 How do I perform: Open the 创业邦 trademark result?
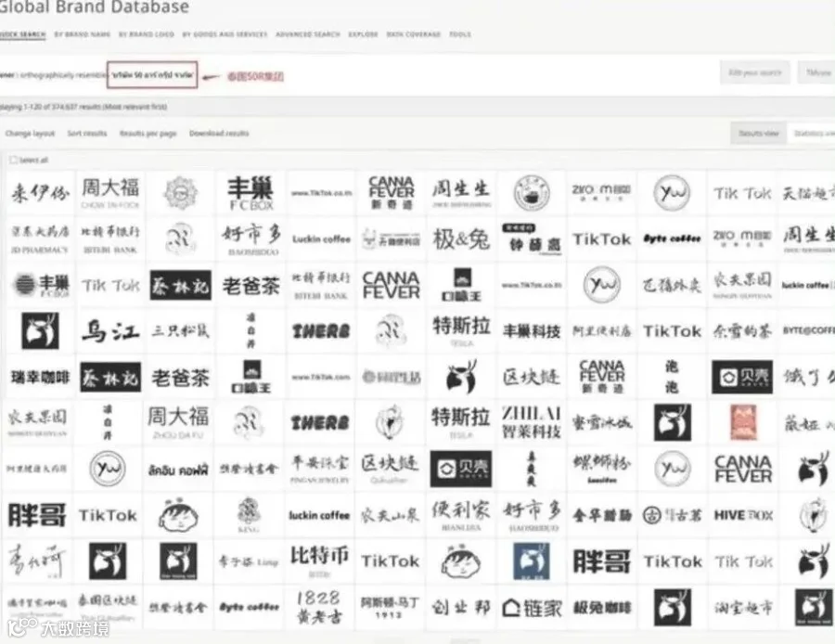click(461, 607)
